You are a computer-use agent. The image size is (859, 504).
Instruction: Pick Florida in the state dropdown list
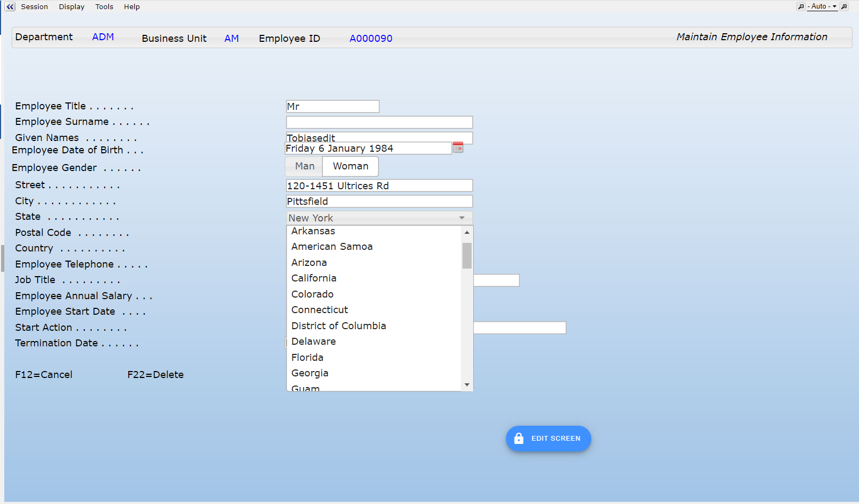pos(307,358)
